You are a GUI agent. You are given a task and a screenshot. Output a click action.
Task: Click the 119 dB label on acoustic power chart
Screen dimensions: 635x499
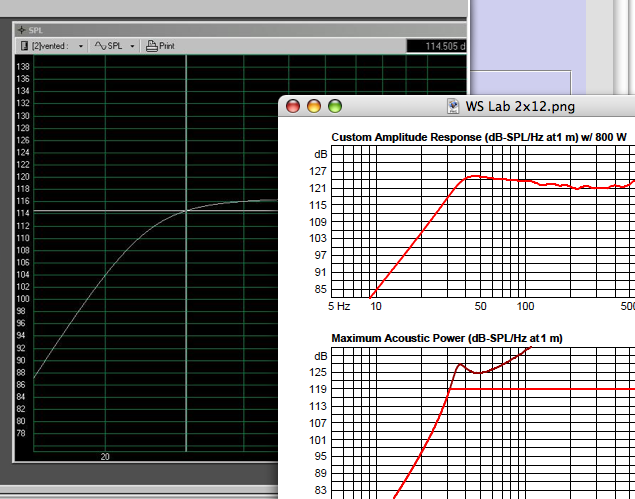pos(318,389)
